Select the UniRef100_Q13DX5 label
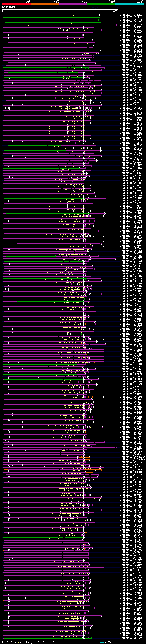The height and width of the screenshot is (644, 146). tap(131, 487)
